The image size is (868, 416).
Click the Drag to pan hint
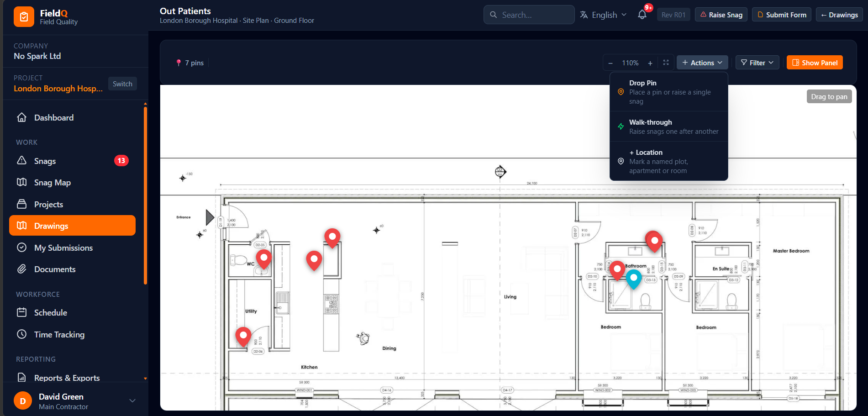pos(829,96)
